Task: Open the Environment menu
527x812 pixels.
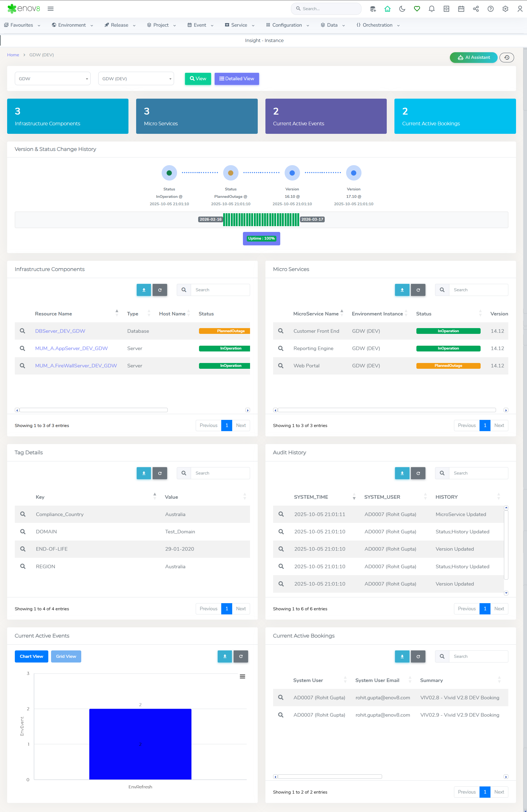Action: (x=72, y=25)
